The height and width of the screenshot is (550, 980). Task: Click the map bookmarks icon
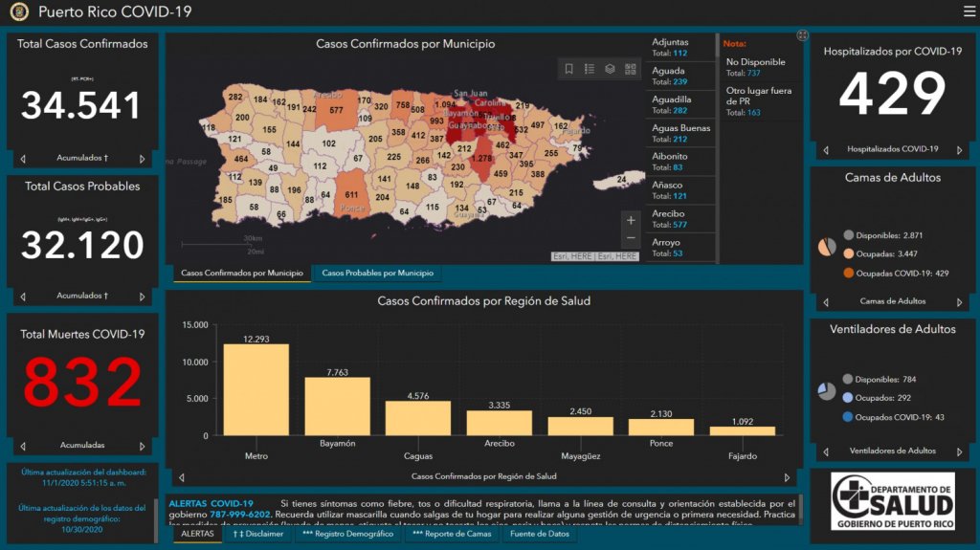pos(568,69)
